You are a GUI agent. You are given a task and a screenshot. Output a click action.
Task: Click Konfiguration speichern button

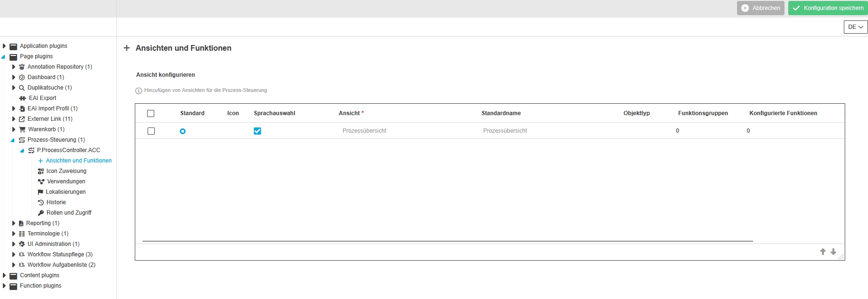[x=828, y=8]
